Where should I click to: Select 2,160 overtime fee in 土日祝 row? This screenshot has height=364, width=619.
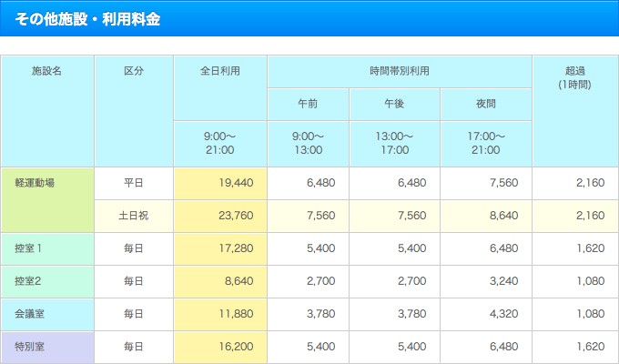pyautogui.click(x=575, y=216)
